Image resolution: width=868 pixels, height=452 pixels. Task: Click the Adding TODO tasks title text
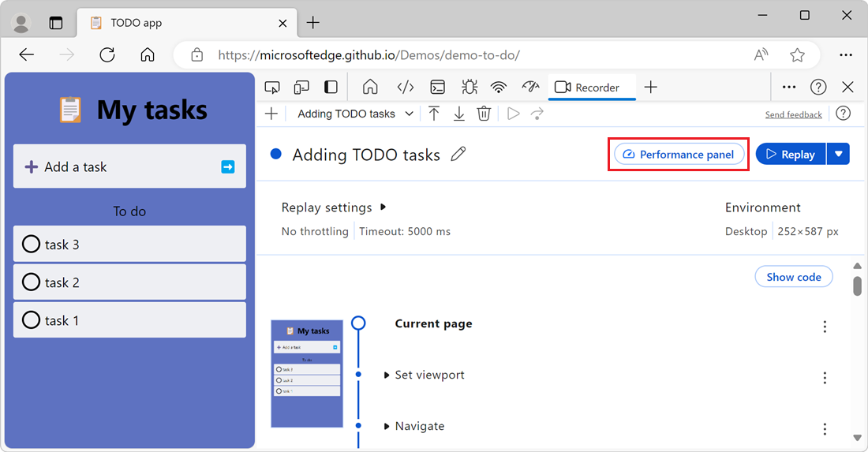click(366, 155)
